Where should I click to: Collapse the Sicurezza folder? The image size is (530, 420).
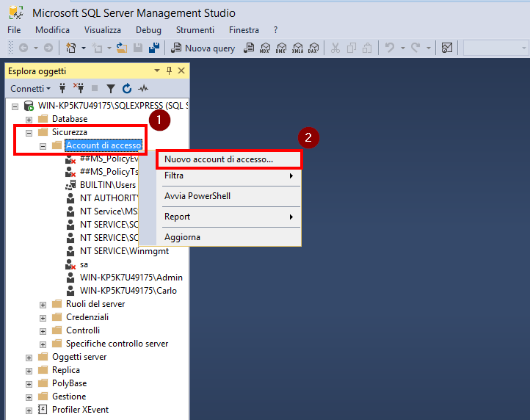point(29,133)
